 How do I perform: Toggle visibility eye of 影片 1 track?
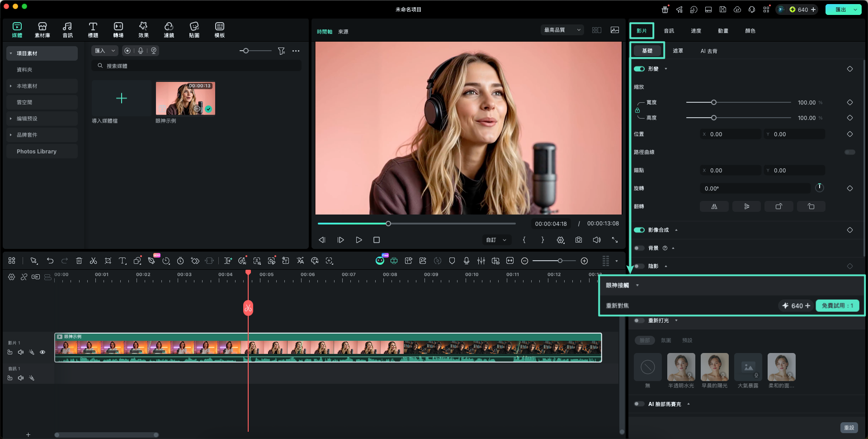pyautogui.click(x=42, y=352)
